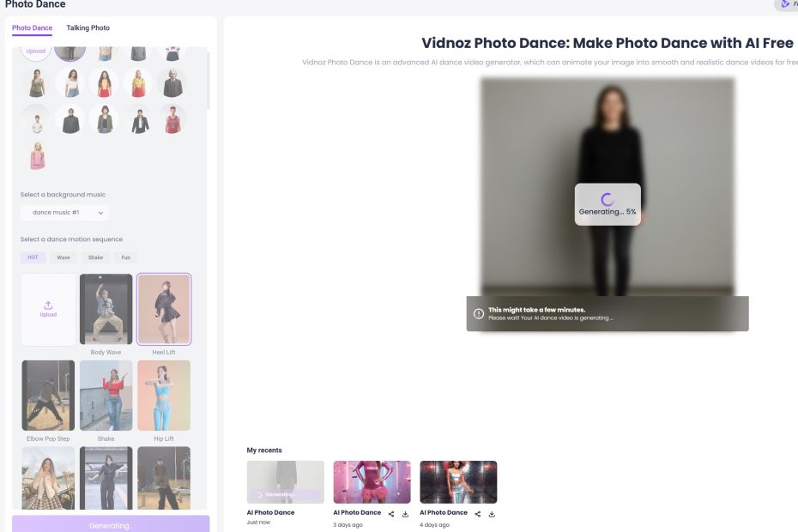Share the AI Photo Dance from 3 days ago
Screen dimensions: 798x532
pyautogui.click(x=391, y=514)
